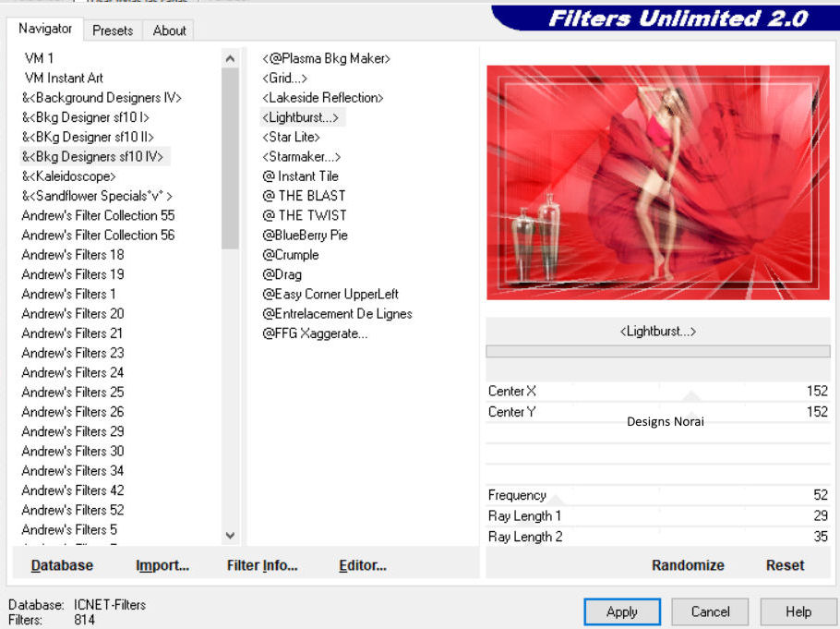
Task: Switch to the Navigator tab
Action: pos(45,29)
